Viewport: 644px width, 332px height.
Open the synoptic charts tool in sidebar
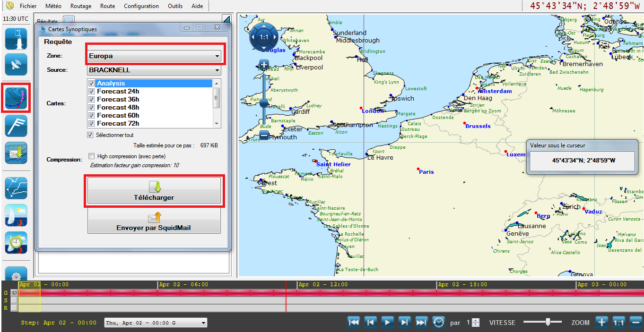point(16,98)
